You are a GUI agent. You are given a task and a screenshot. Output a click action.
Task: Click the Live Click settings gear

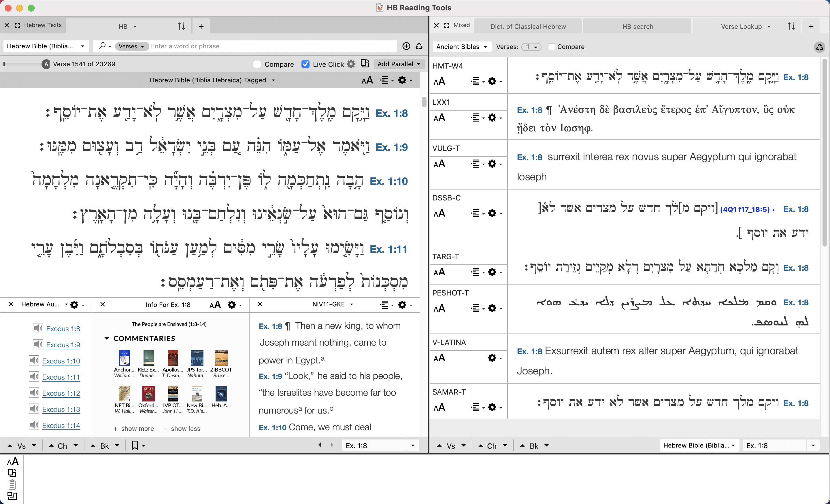(x=351, y=64)
